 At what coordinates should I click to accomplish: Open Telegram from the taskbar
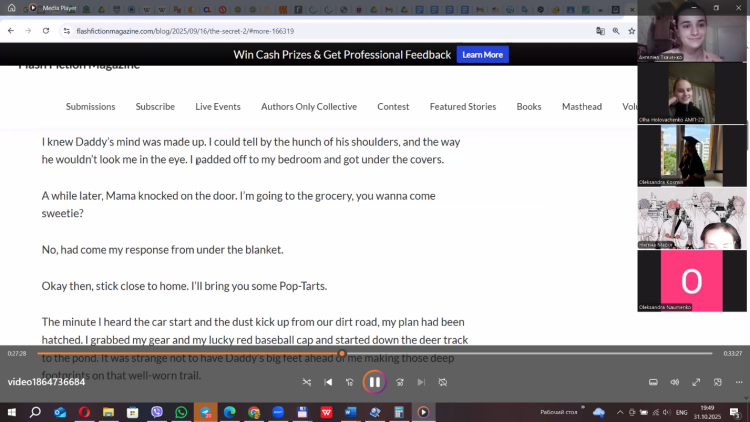[206, 412]
